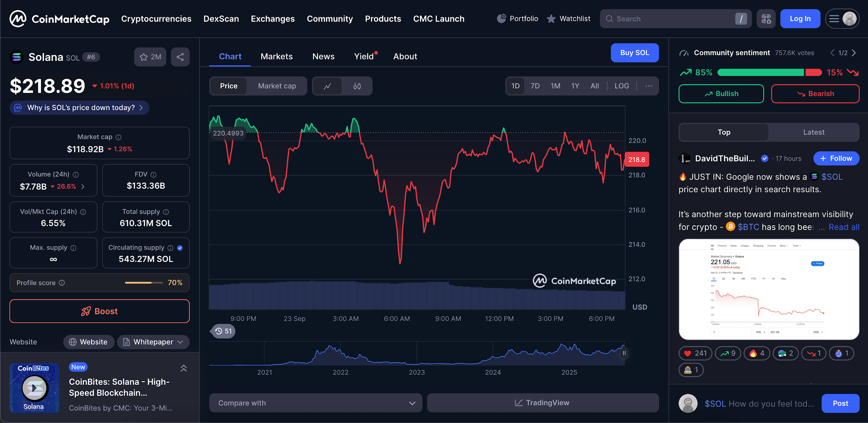Image resolution: width=868 pixels, height=423 pixels.
Task: Click the Buy SOL button
Action: [634, 53]
